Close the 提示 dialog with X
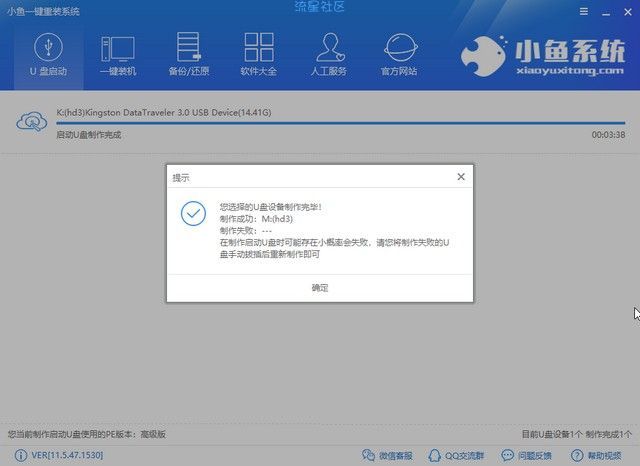The height and width of the screenshot is (466, 640). tap(461, 177)
